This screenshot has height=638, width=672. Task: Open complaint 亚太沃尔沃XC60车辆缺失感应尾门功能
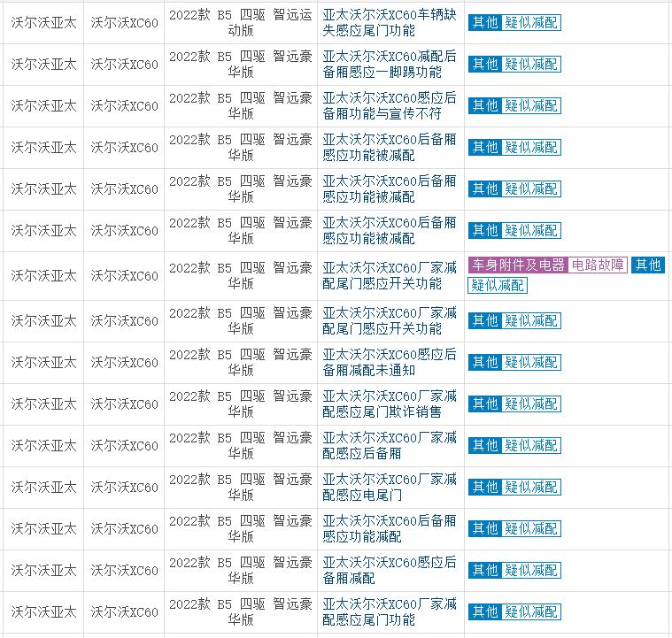click(x=390, y=23)
